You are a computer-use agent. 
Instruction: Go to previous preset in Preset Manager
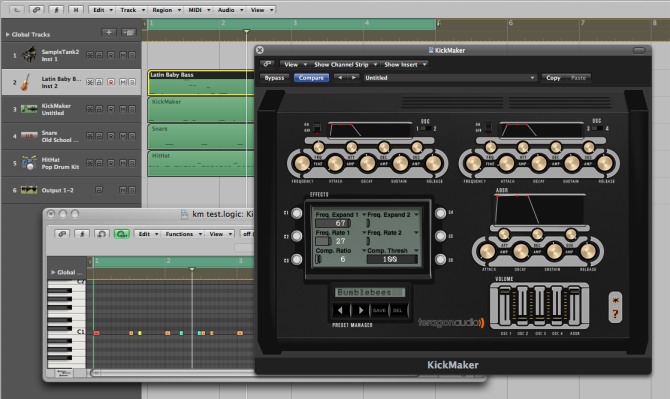click(x=341, y=310)
